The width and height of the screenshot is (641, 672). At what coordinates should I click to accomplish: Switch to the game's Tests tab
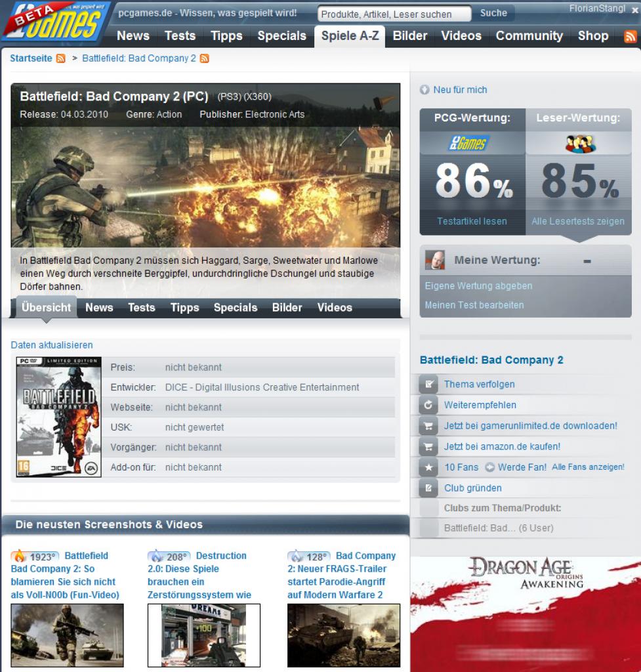142,308
